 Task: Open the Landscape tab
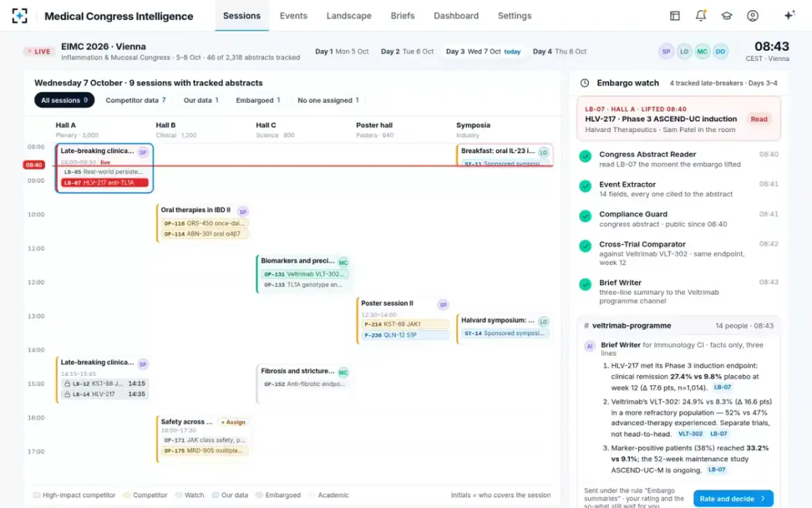[348, 16]
